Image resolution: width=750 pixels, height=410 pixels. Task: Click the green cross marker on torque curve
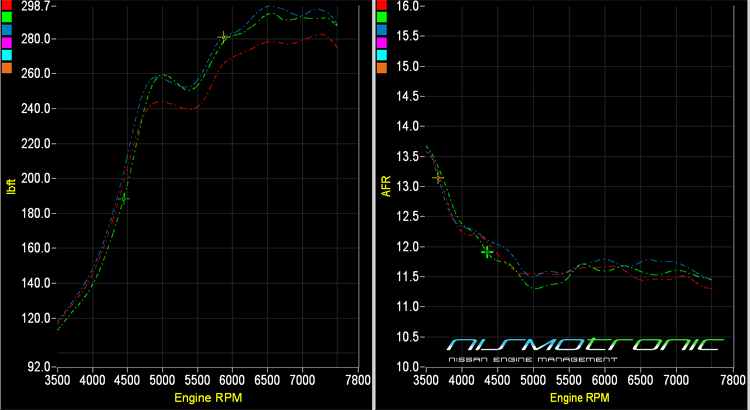(x=123, y=198)
